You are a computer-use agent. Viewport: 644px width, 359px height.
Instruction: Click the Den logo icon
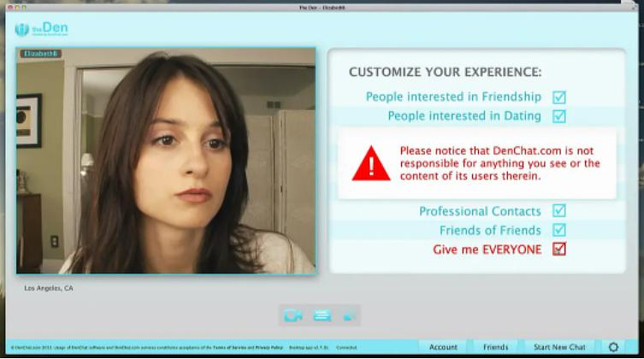click(x=22, y=30)
